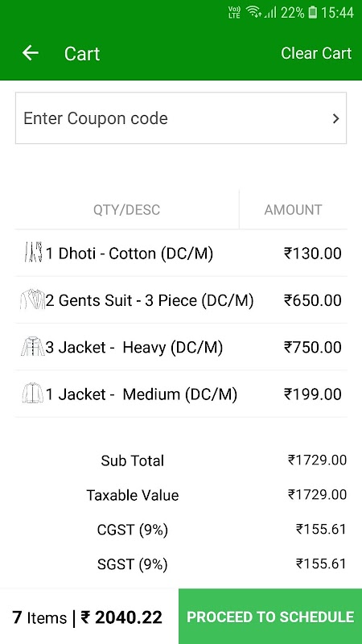Tap the ₹750.00 Jacket Heavy amount
This screenshot has height=644, width=362.
coord(313,347)
